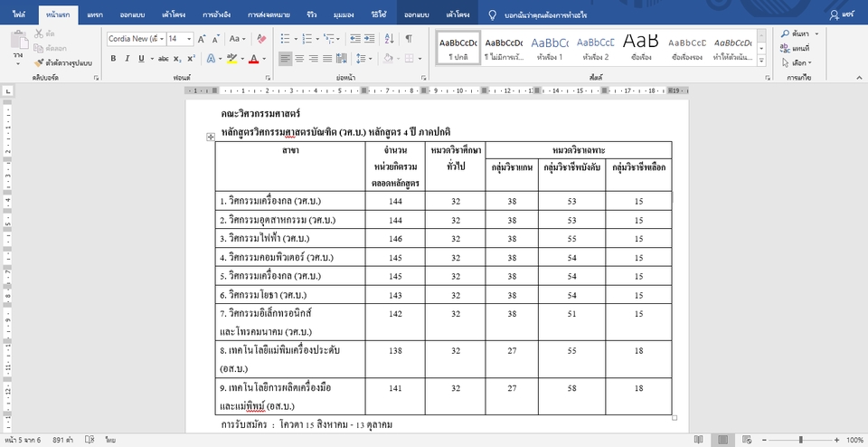The image size is (868, 447).
Task: Open Font dialog launcher
Action: click(x=268, y=78)
